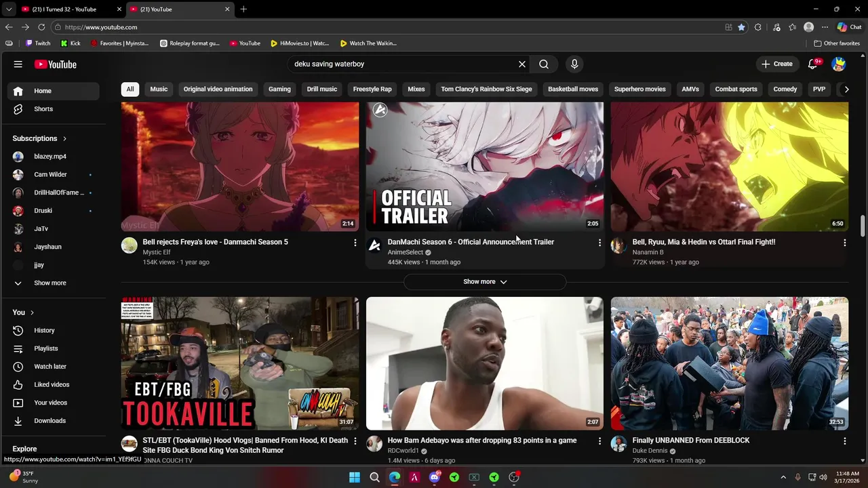Open options menu for DanMachi Season 6 trailer
The image size is (868, 488).
click(x=599, y=243)
